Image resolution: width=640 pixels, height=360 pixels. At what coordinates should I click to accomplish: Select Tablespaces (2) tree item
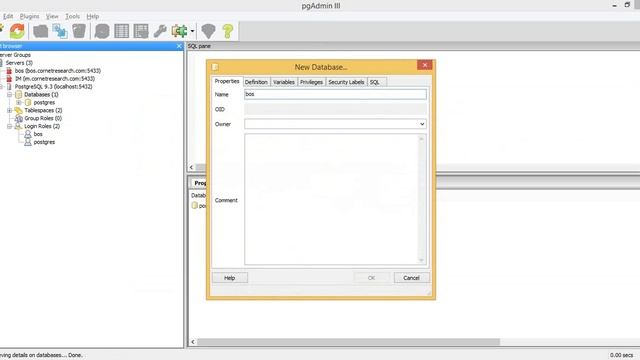[43, 110]
